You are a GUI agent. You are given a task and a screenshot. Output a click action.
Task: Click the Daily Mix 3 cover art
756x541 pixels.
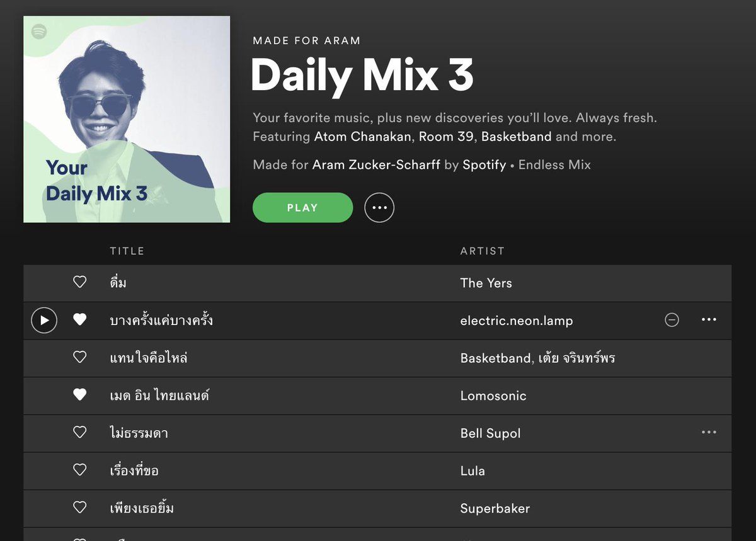tap(127, 120)
